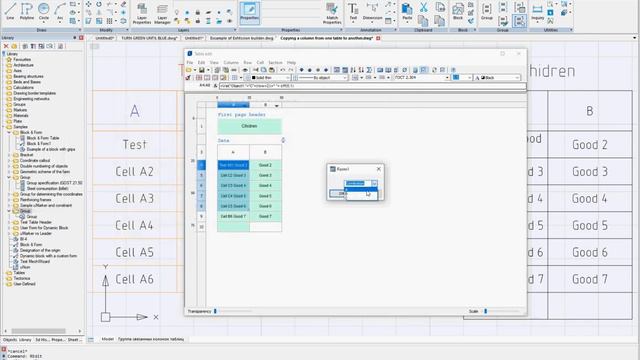640x360 pixels.
Task: Click the formula input field
Action: click(x=372, y=86)
